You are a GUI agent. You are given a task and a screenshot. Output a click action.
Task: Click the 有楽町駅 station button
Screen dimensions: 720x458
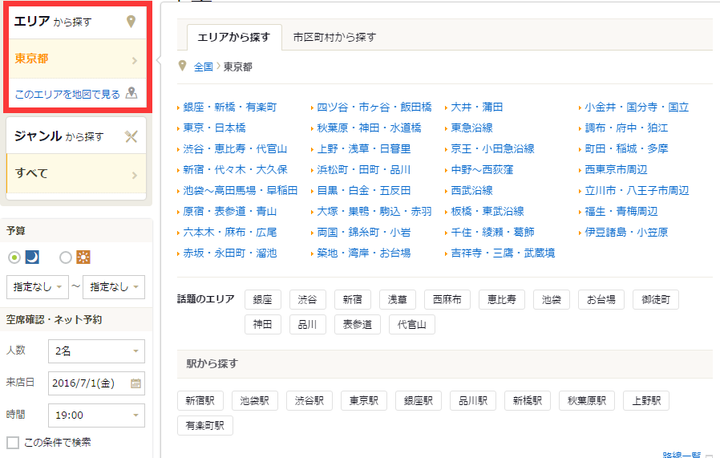pos(205,425)
